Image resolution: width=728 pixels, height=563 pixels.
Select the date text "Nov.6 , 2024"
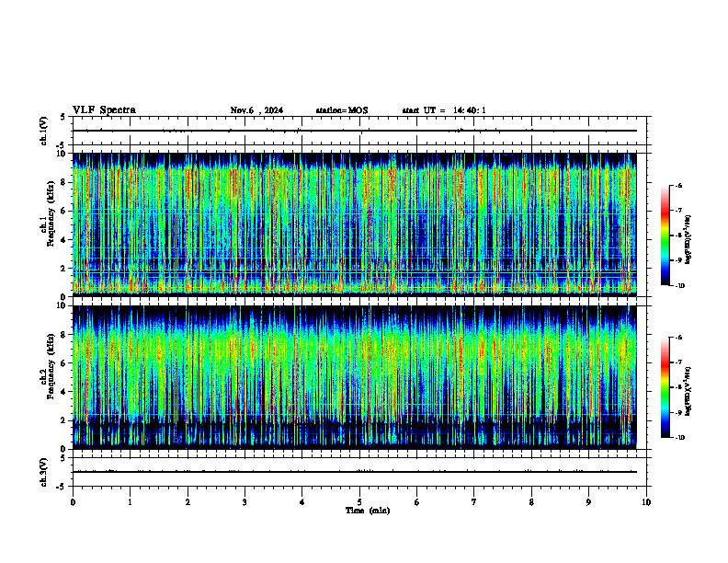tap(256, 110)
